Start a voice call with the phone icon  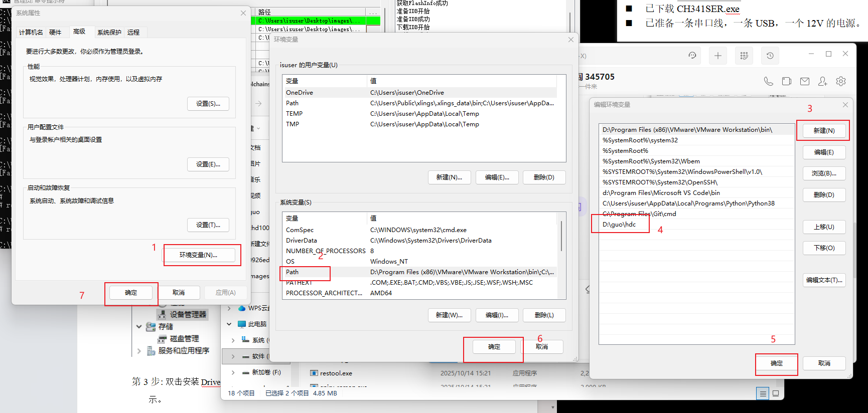tap(769, 81)
